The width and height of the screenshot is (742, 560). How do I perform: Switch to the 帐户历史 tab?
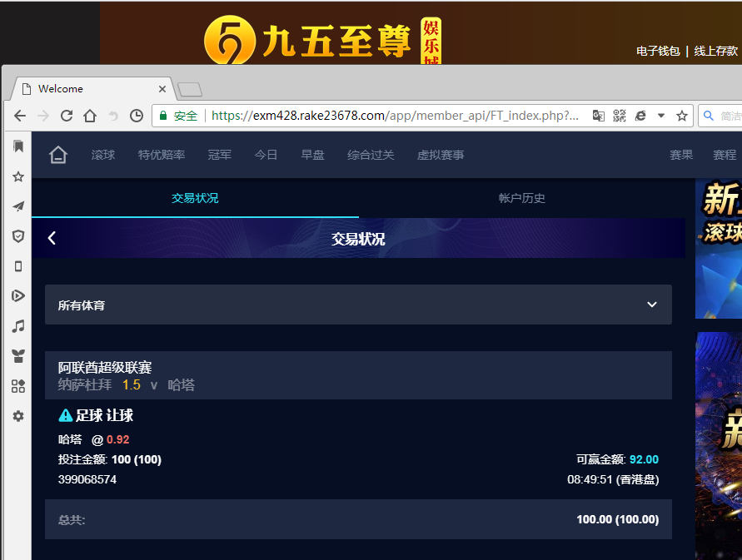click(x=522, y=198)
